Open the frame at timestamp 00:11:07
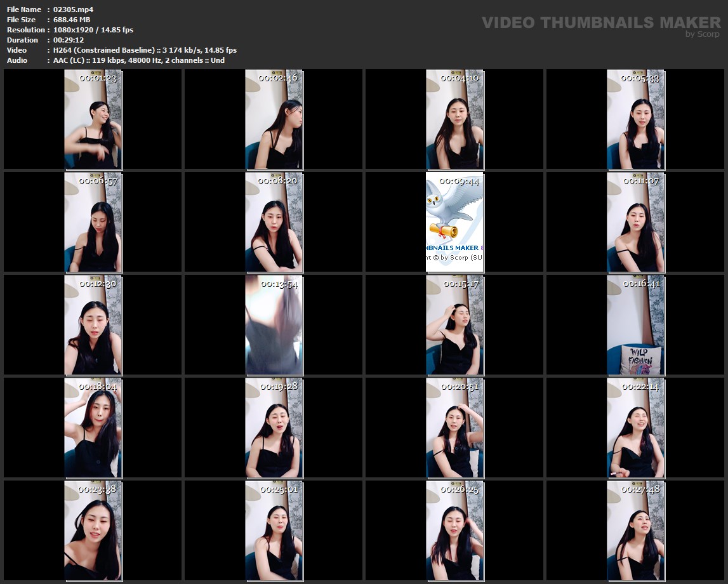 click(635, 222)
